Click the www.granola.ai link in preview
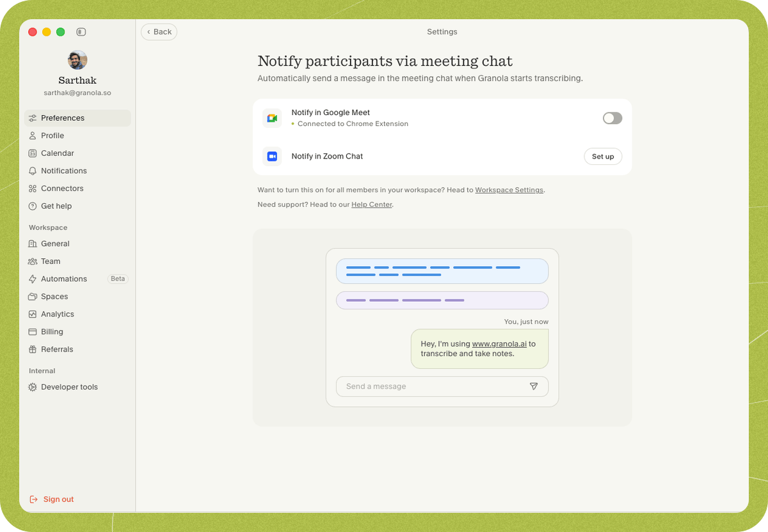 click(x=499, y=344)
